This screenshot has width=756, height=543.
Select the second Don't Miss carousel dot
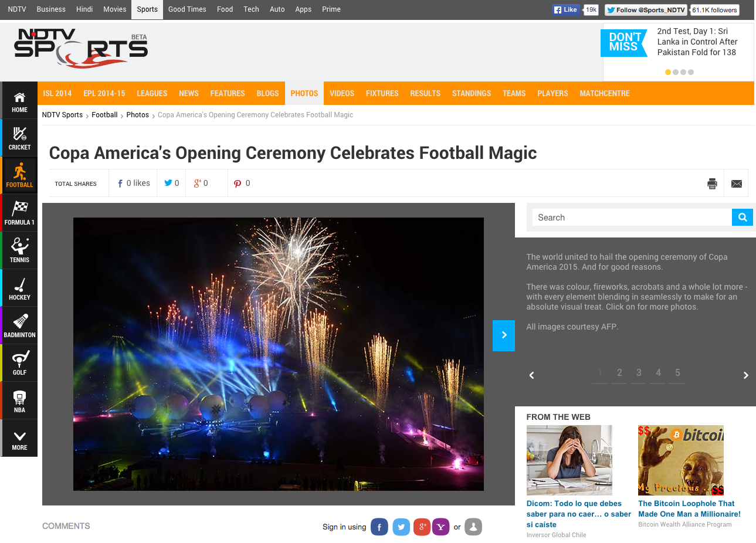676,72
